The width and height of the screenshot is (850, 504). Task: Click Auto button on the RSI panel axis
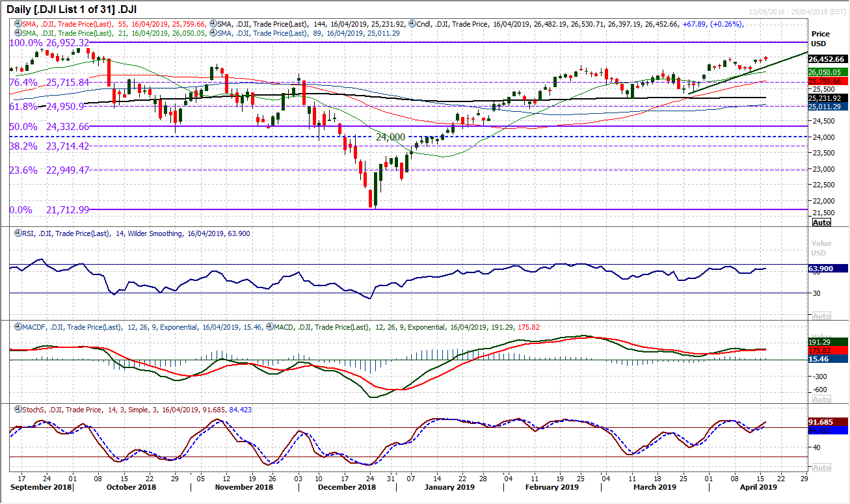pos(821,315)
